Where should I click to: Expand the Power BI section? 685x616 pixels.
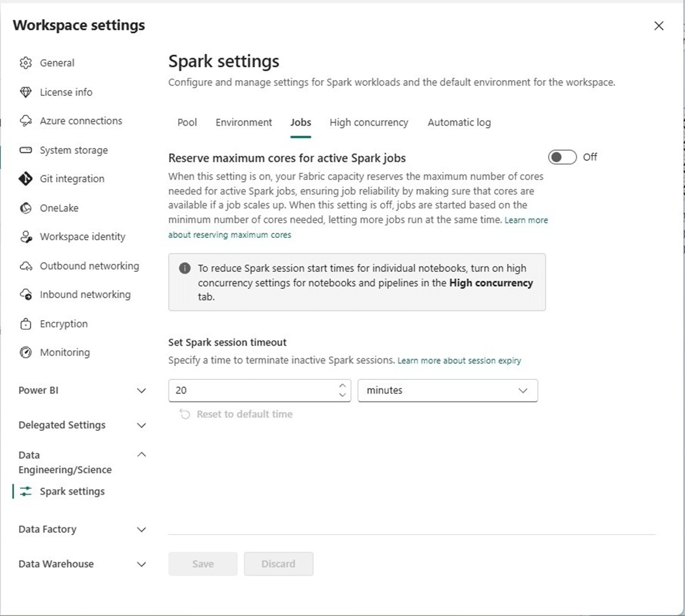pyautogui.click(x=141, y=390)
